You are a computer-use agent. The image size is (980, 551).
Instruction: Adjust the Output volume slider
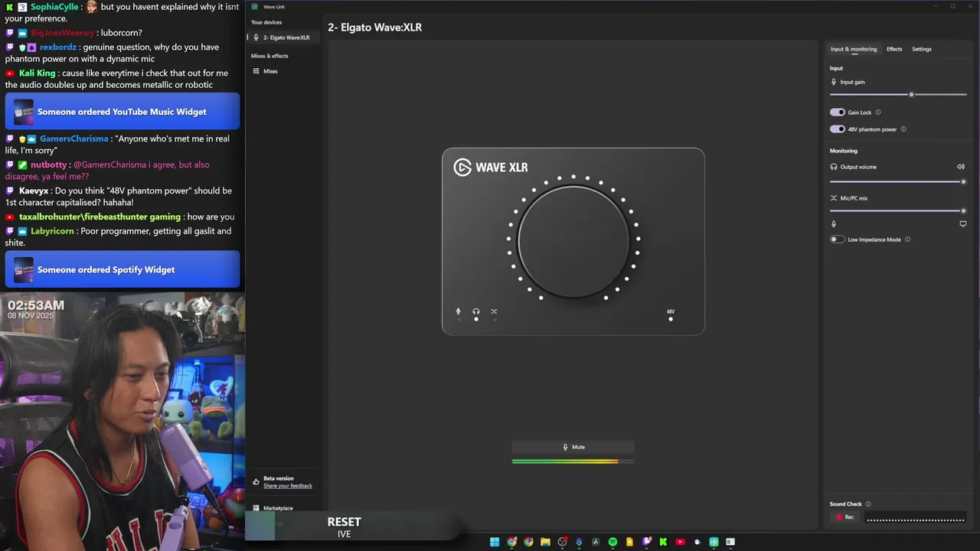898,181
